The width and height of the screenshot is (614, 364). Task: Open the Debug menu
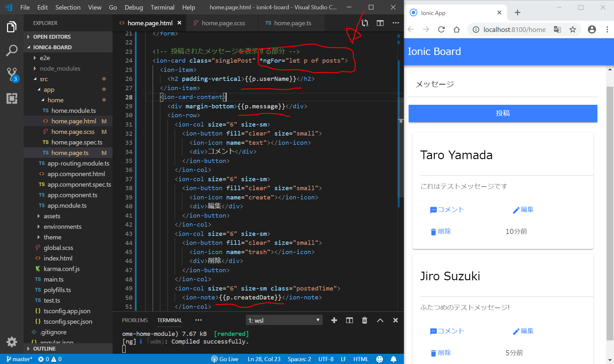click(133, 7)
